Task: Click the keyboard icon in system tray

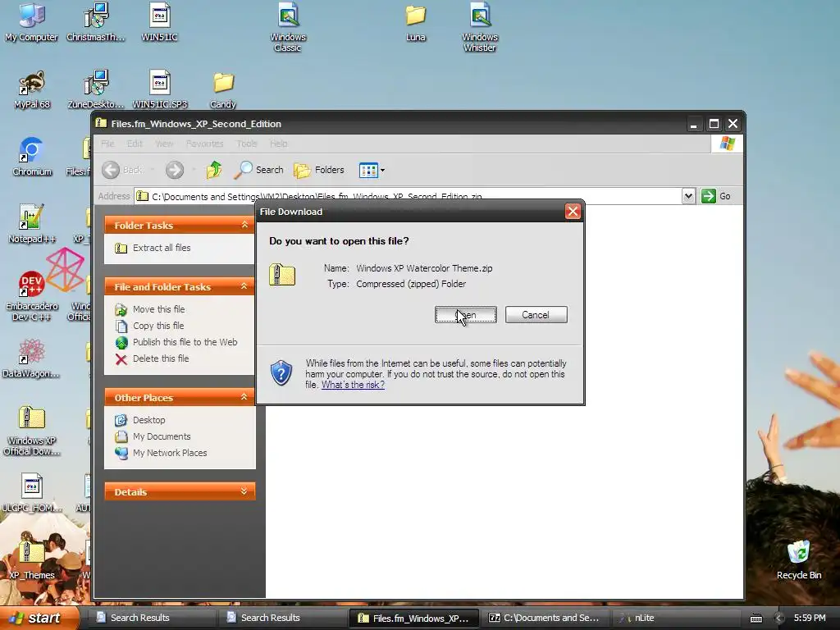Action: (756, 619)
